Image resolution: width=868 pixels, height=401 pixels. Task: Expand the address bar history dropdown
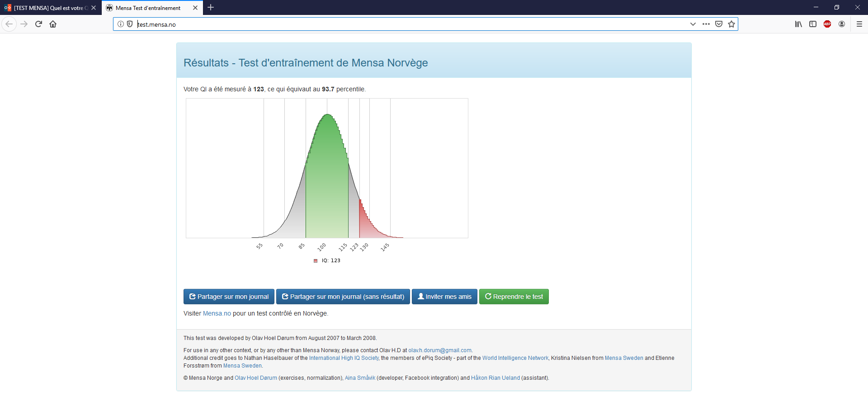tap(693, 24)
